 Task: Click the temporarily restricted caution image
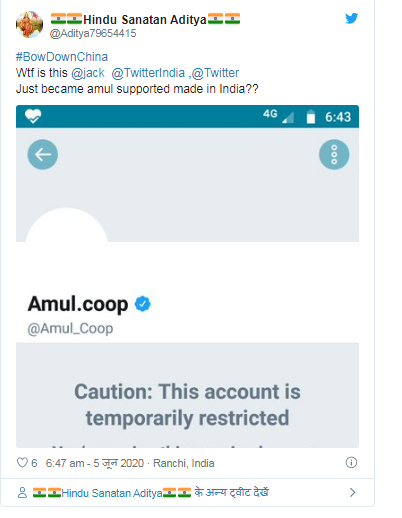tap(187, 276)
